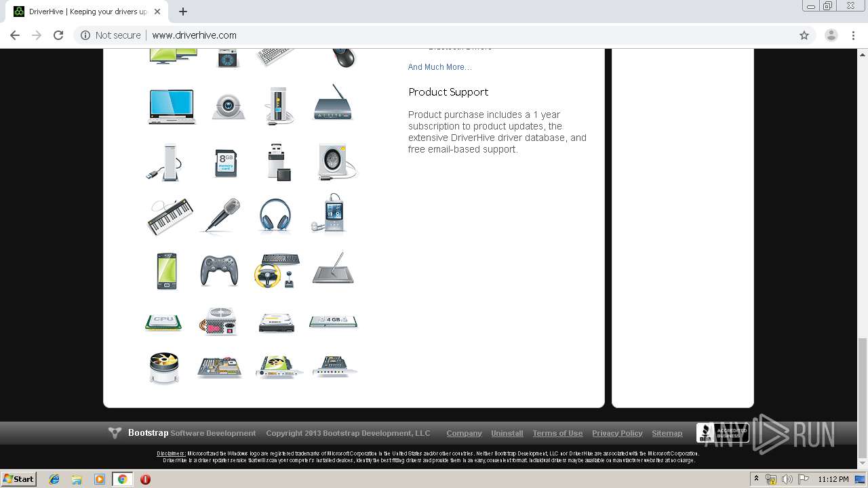The image size is (868, 488).
Task: Click the motherboard icon
Action: 219,367
